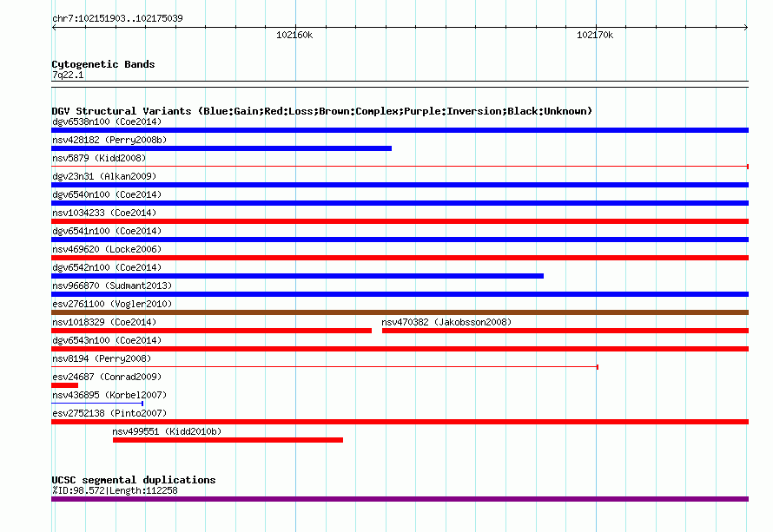Click the dgv6538n100 (Coe2014) blue gain bar

pos(400,130)
